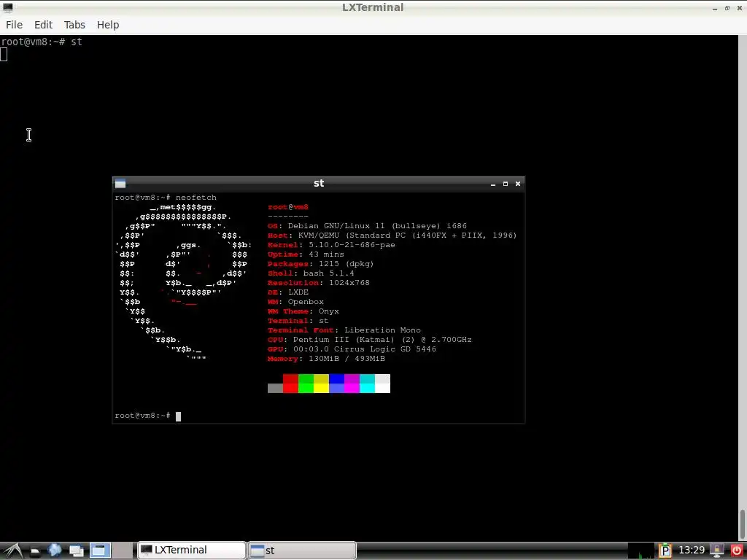
Task: Click the green color block in neofetch palette
Action: click(x=306, y=384)
